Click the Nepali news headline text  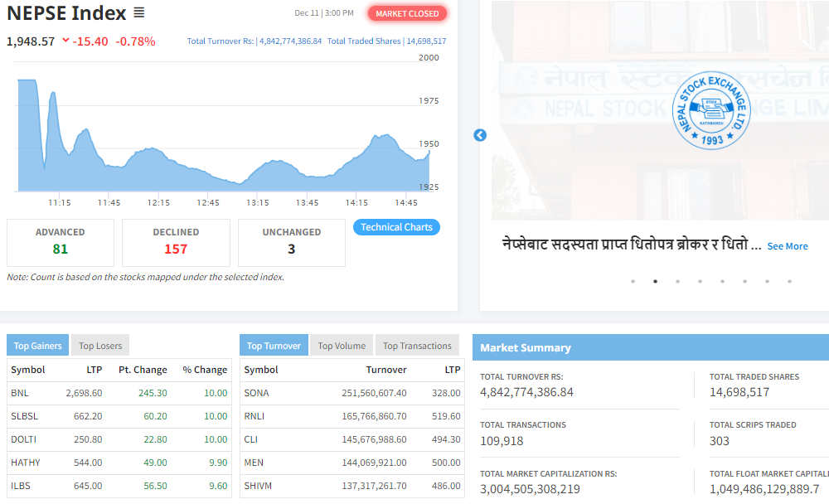[x=631, y=245]
